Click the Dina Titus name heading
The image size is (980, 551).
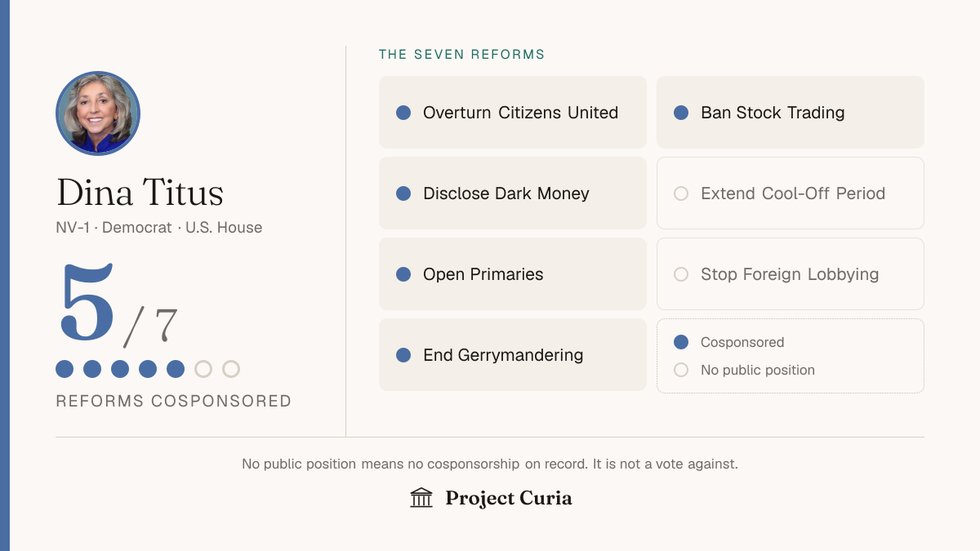[140, 193]
